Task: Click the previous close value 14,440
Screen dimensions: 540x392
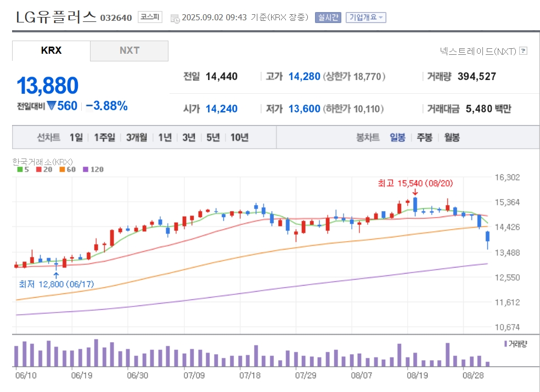Action: [x=222, y=76]
